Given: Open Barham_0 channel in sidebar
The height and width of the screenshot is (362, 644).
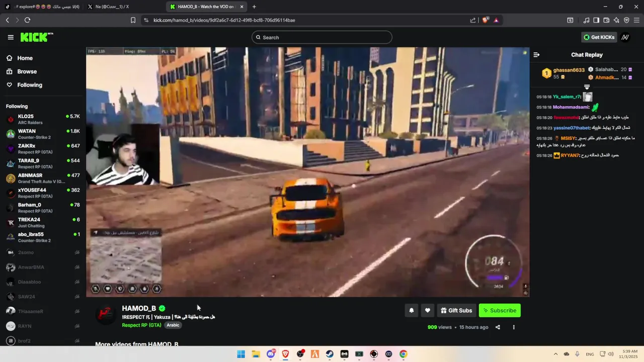Looking at the screenshot, I should [x=43, y=208].
